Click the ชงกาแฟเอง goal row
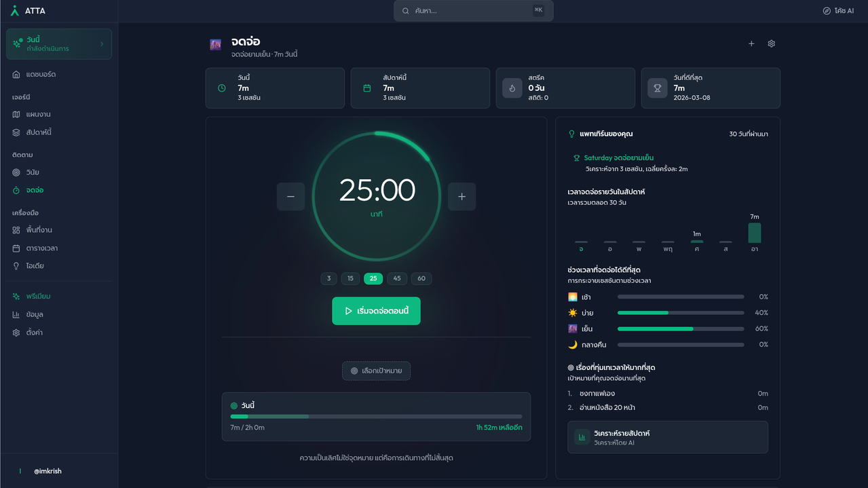Screen dimensions: 868x488 coord(668,393)
